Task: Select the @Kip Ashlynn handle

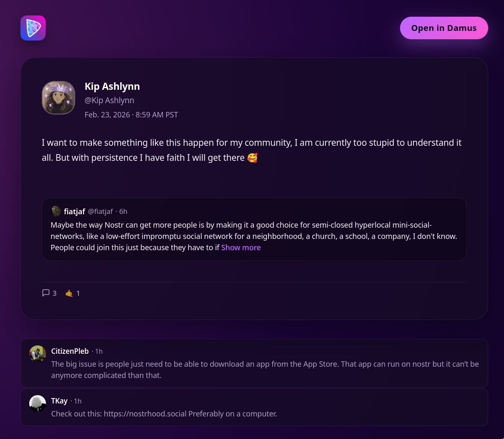Action: pyautogui.click(x=109, y=100)
